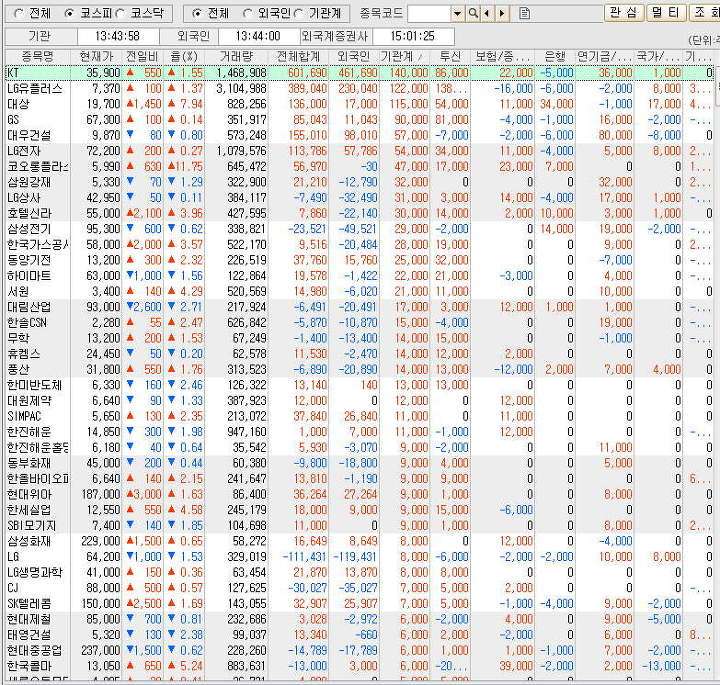Open the 종목코드 dropdown arrow
This screenshot has height=685, width=720.
457,13
